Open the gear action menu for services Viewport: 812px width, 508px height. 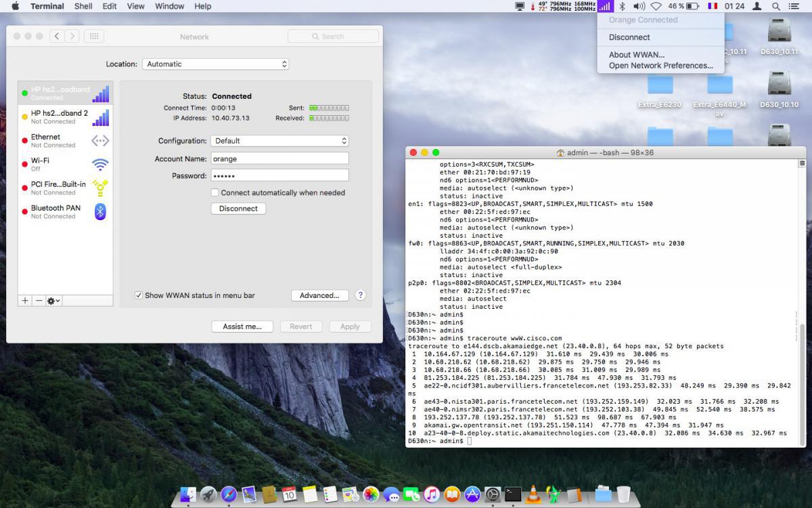tap(53, 300)
